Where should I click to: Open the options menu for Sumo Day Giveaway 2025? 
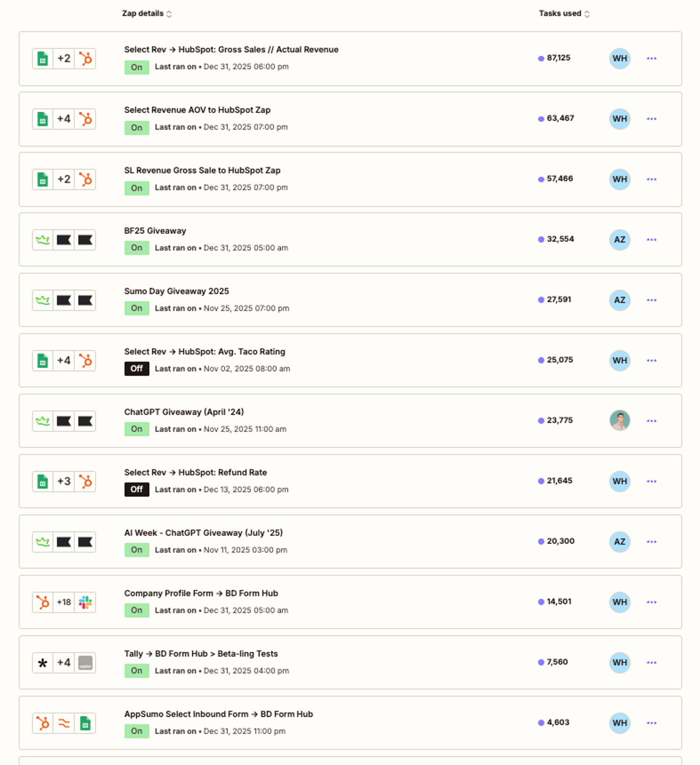point(652,300)
